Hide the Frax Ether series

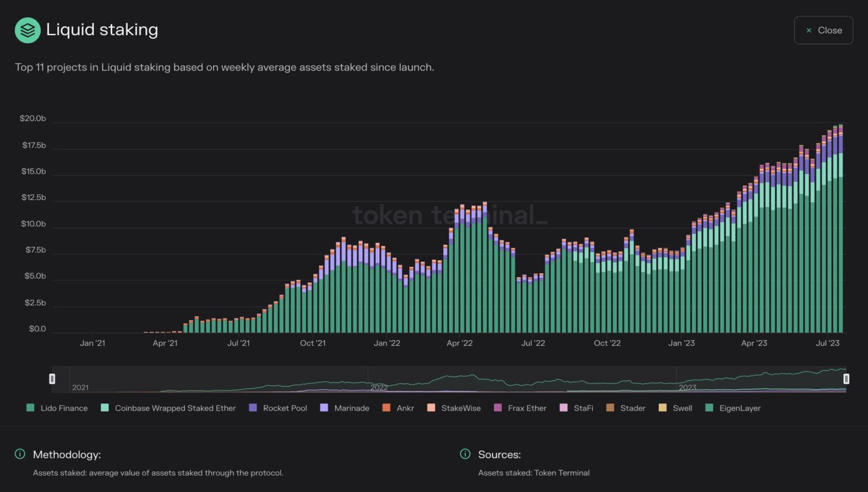click(520, 408)
